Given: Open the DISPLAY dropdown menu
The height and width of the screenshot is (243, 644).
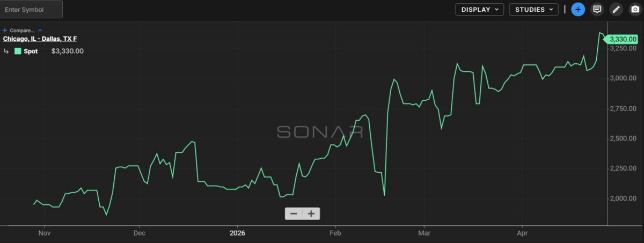Looking at the screenshot, I should tap(479, 10).
